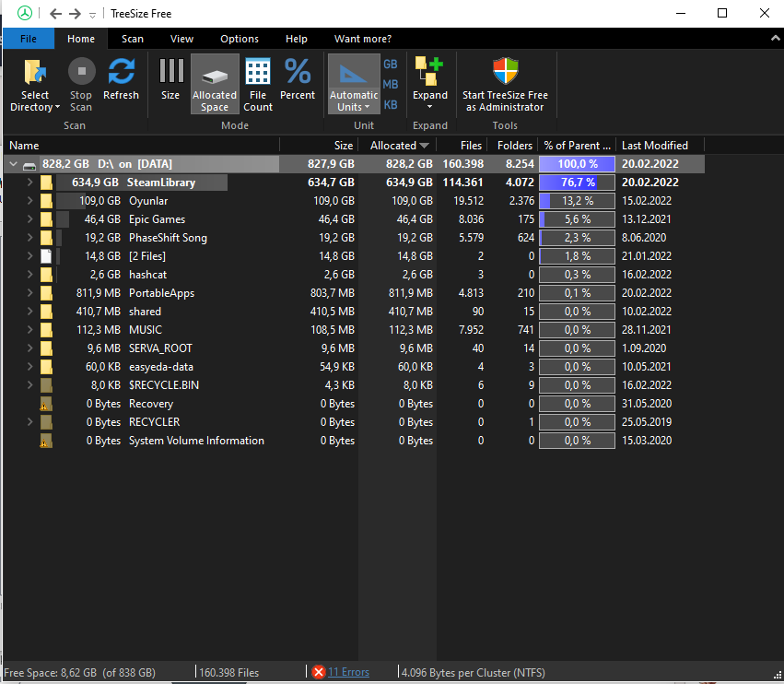Go forward with the right arrow
Image resolution: width=784 pixels, height=684 pixels.
coord(75,14)
